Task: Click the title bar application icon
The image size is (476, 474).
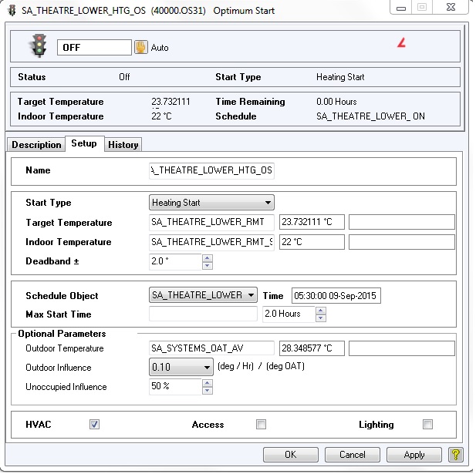Action: (x=12, y=11)
